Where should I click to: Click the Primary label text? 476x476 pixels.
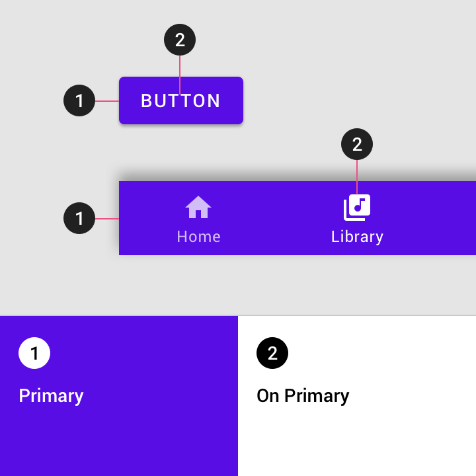click(51, 396)
